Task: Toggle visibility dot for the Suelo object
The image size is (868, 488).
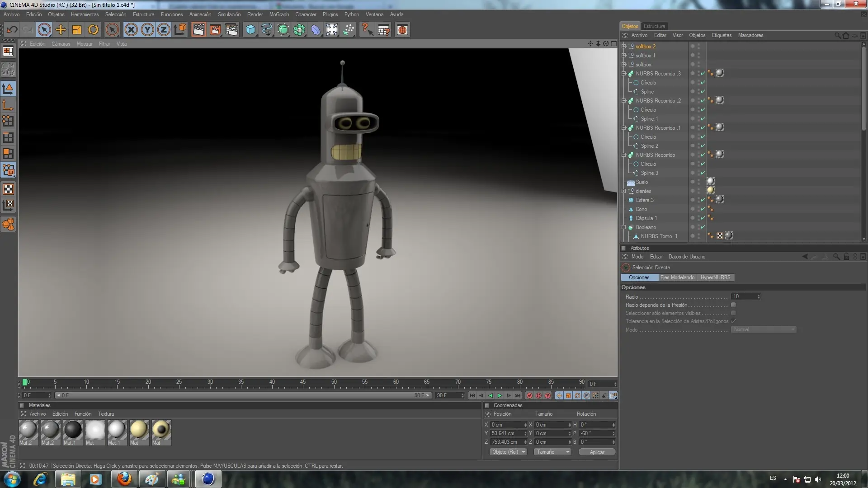Action: [x=692, y=181]
